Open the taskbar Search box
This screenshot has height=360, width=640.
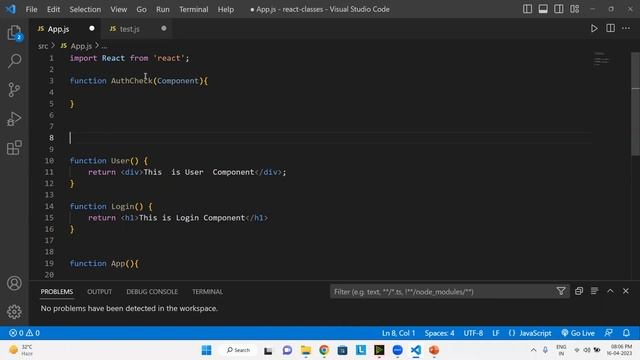(x=238, y=350)
